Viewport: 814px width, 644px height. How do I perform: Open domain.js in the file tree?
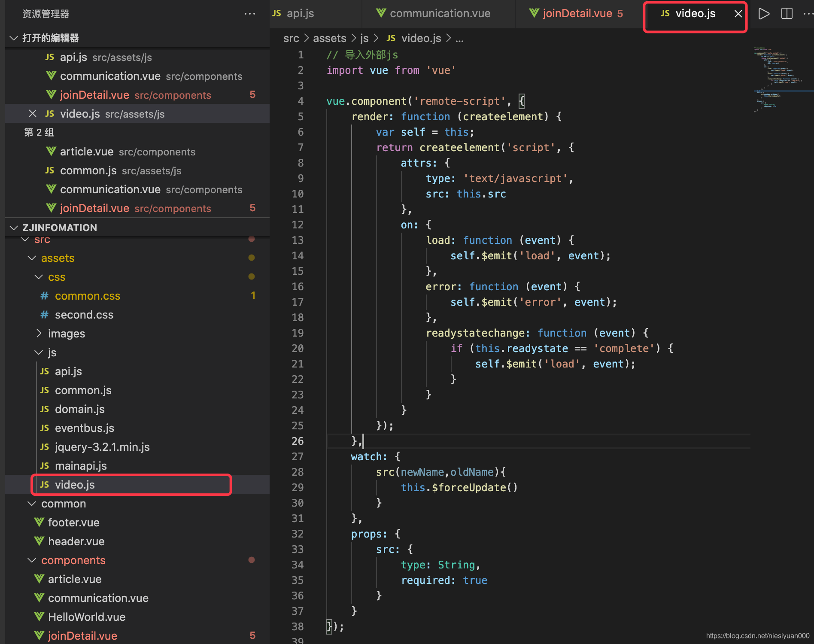tap(137, 409)
